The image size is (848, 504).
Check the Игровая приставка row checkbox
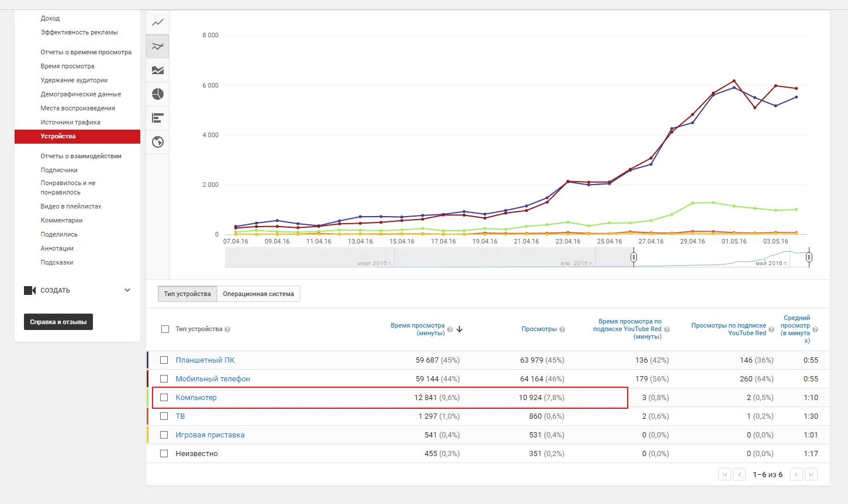(x=164, y=435)
